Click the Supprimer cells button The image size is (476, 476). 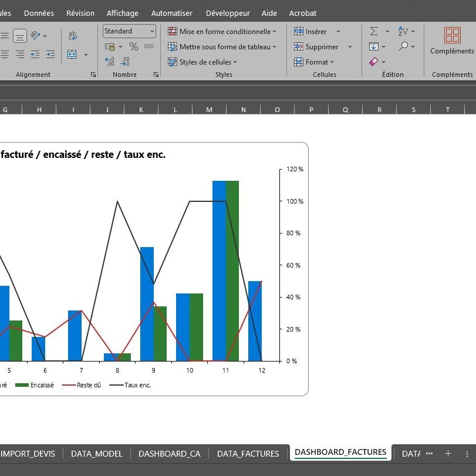tap(321, 46)
